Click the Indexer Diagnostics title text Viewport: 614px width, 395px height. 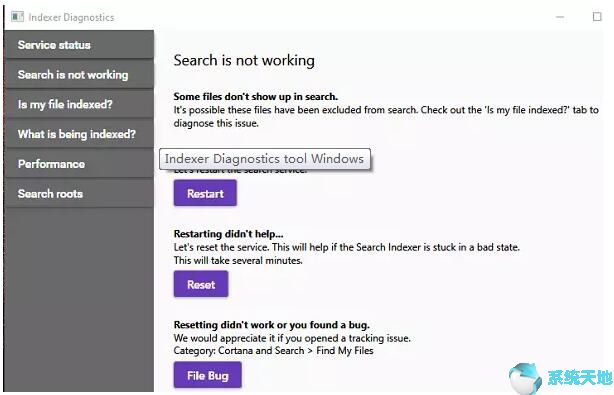pos(71,17)
